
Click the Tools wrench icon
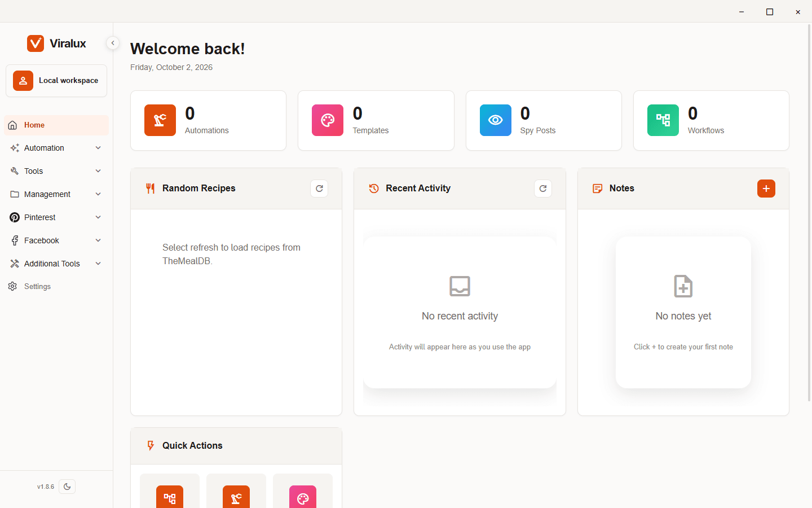pyautogui.click(x=15, y=171)
